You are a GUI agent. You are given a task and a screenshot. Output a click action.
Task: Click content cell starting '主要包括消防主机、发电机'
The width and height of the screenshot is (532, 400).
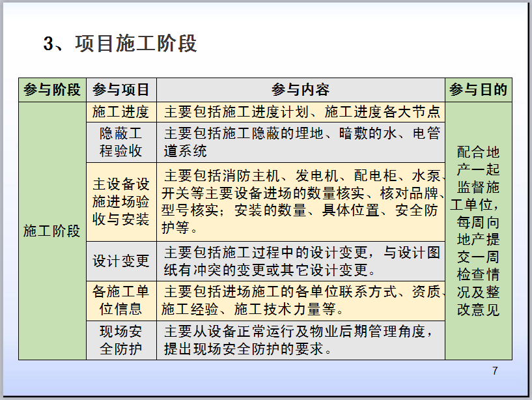pos(301,202)
